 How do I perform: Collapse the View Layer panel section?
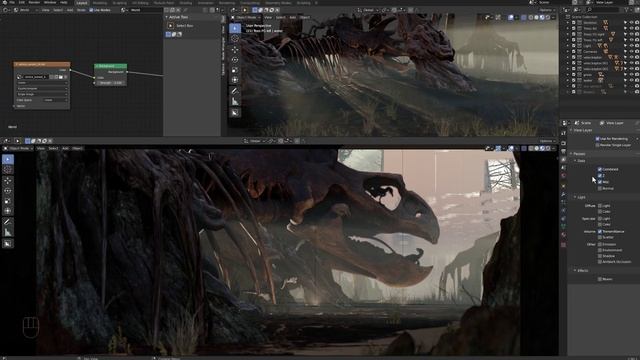[571, 130]
